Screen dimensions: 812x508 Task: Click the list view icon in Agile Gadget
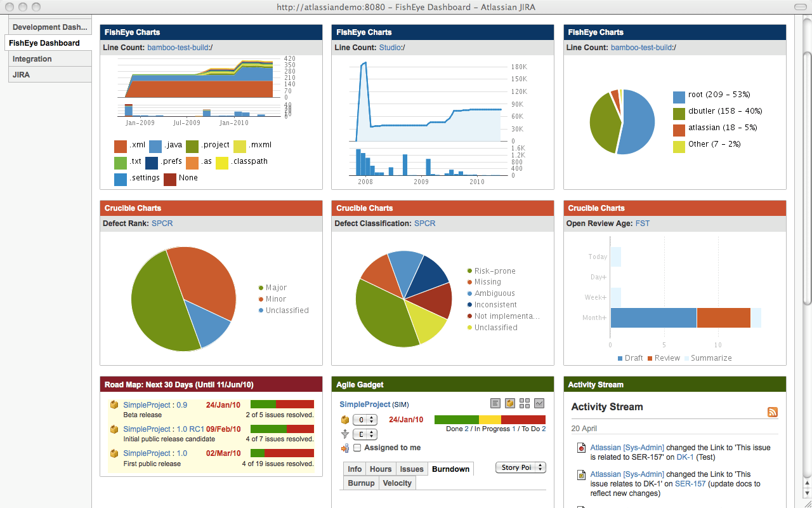click(495, 403)
